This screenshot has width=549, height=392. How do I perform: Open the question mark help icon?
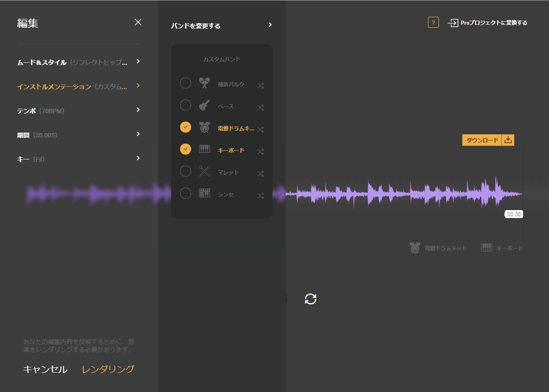(x=433, y=22)
